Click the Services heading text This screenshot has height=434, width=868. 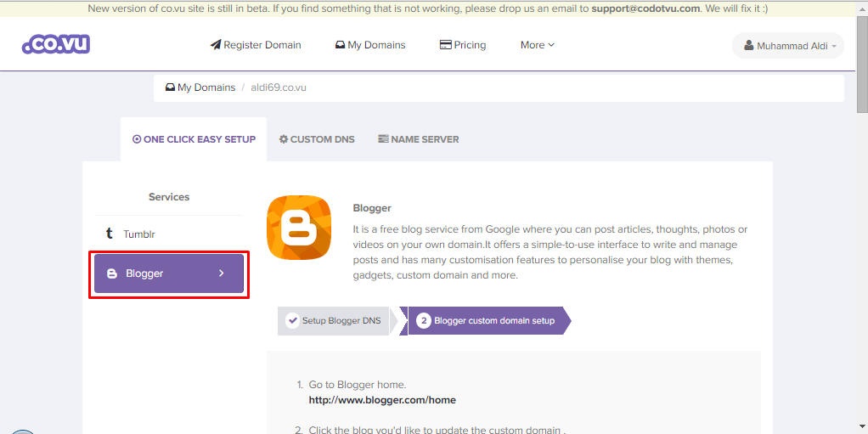pos(169,197)
